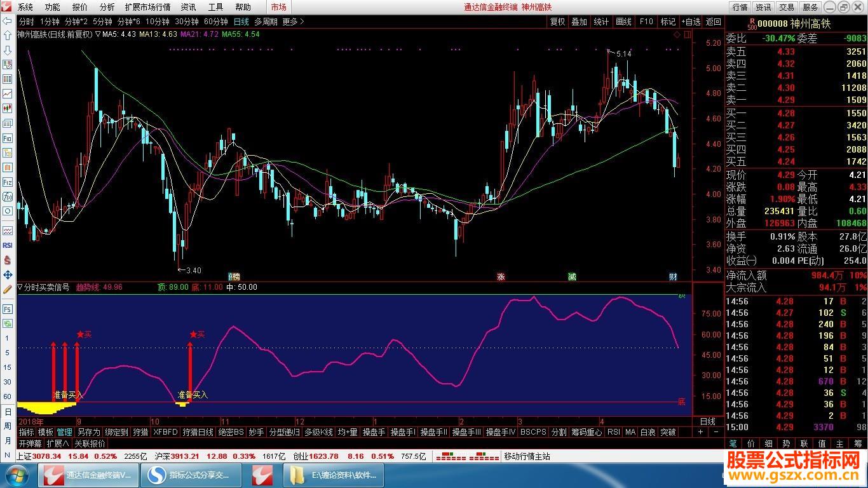Image resolution: width=868 pixels, height=488 pixels.
Task: Select the pencil drawing tool icon
Action: [x=8, y=289]
